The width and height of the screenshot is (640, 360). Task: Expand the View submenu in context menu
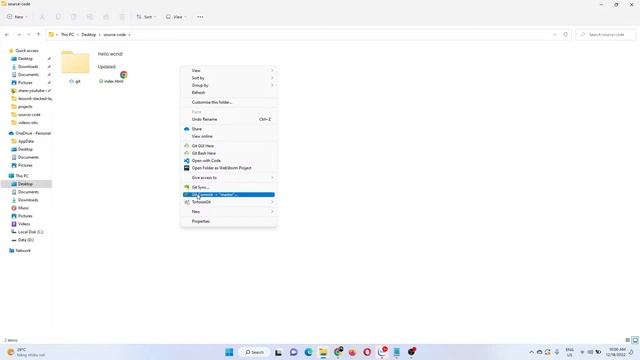click(229, 71)
